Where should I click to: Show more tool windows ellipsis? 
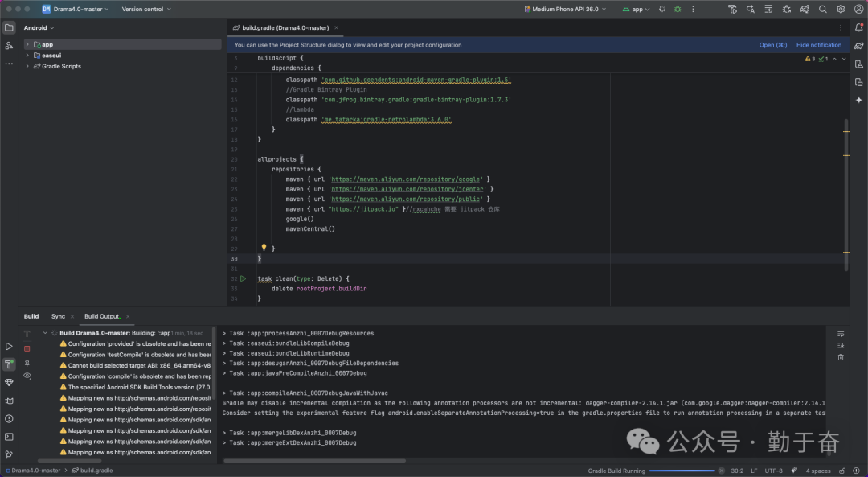pyautogui.click(x=9, y=64)
